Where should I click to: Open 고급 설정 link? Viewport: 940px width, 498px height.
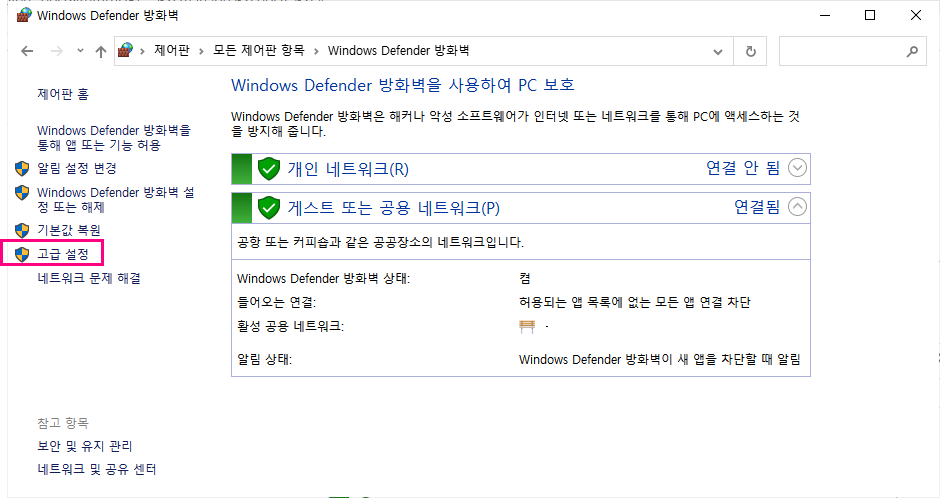[x=63, y=254]
